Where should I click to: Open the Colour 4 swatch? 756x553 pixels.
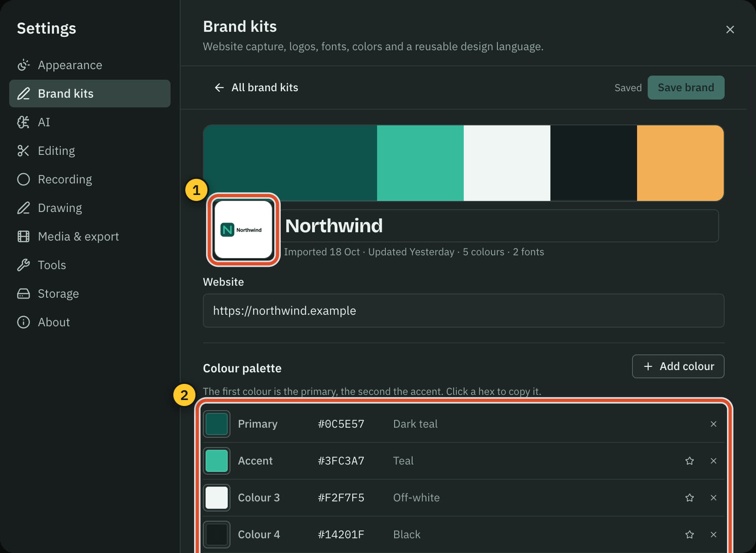point(217,535)
